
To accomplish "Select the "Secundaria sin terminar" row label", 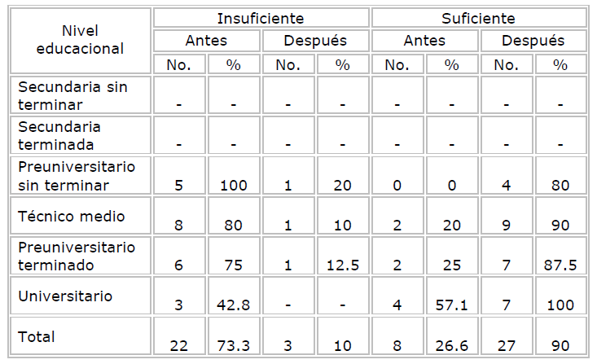I will [x=72, y=93].
